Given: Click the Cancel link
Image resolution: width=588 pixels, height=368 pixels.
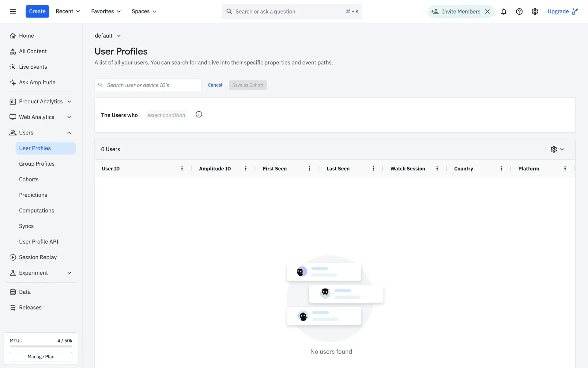Looking at the screenshot, I should (215, 85).
